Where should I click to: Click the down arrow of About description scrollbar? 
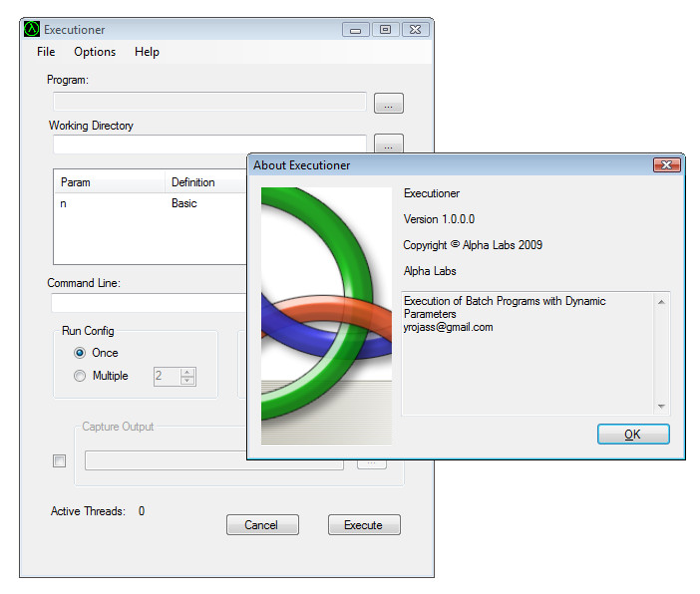[661, 406]
